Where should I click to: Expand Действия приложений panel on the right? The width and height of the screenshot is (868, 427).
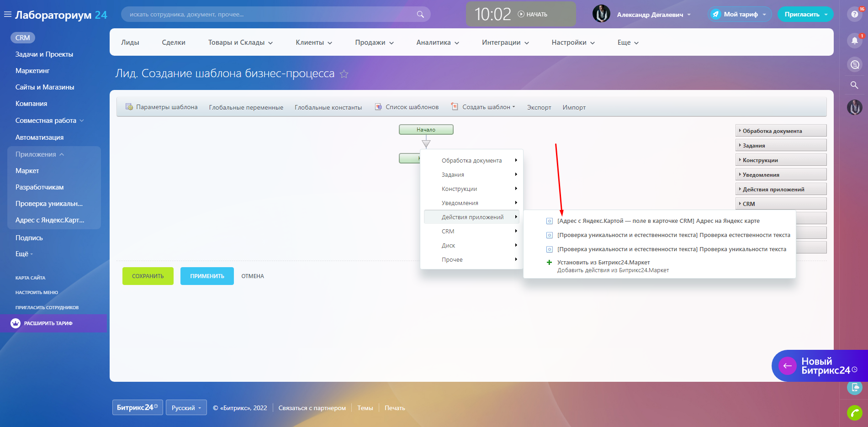click(781, 189)
